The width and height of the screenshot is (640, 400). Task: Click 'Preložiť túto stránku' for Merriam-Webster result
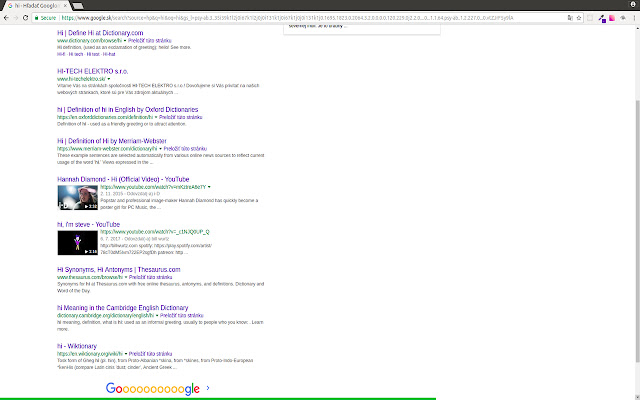click(185, 149)
